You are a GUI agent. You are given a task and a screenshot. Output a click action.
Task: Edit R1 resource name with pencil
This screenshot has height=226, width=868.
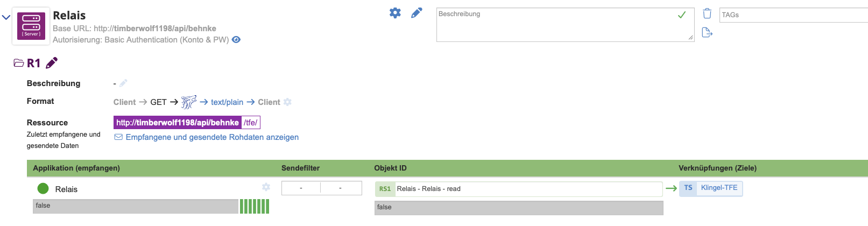point(52,63)
